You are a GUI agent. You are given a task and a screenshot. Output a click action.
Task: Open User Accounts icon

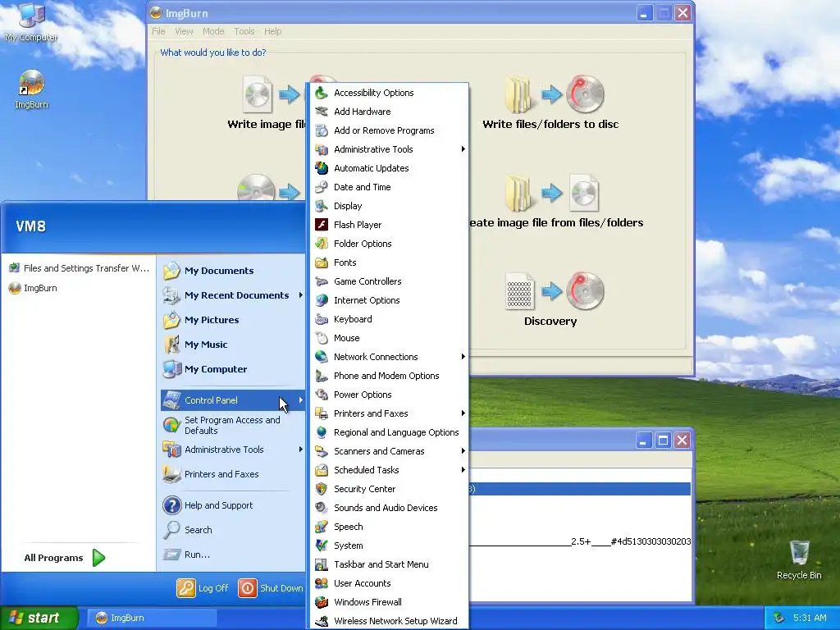tap(322, 583)
